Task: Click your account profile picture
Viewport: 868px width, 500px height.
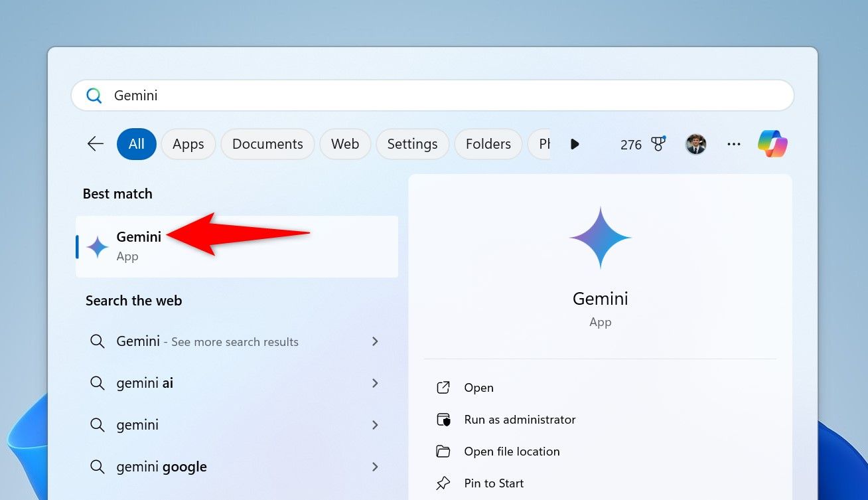Action: coord(695,144)
